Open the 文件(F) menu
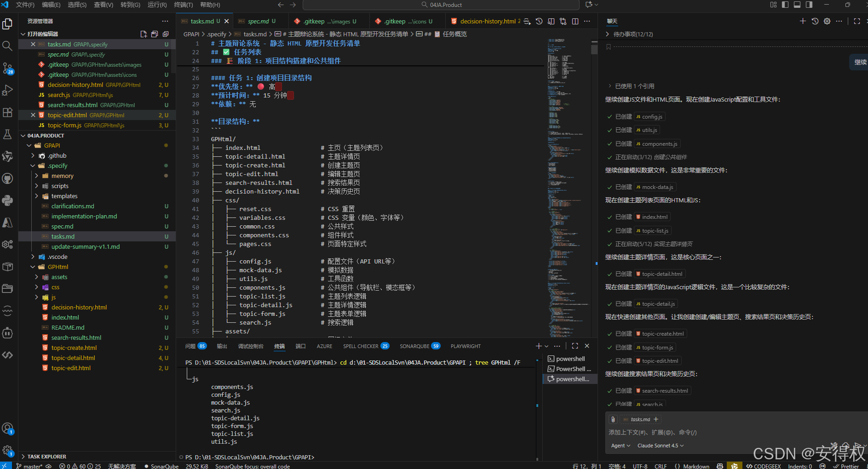868x469 pixels. point(25,5)
